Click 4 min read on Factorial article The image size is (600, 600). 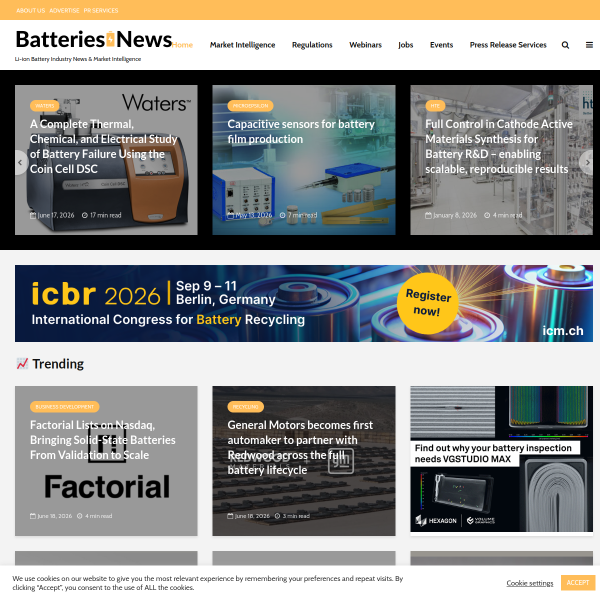tap(95, 516)
